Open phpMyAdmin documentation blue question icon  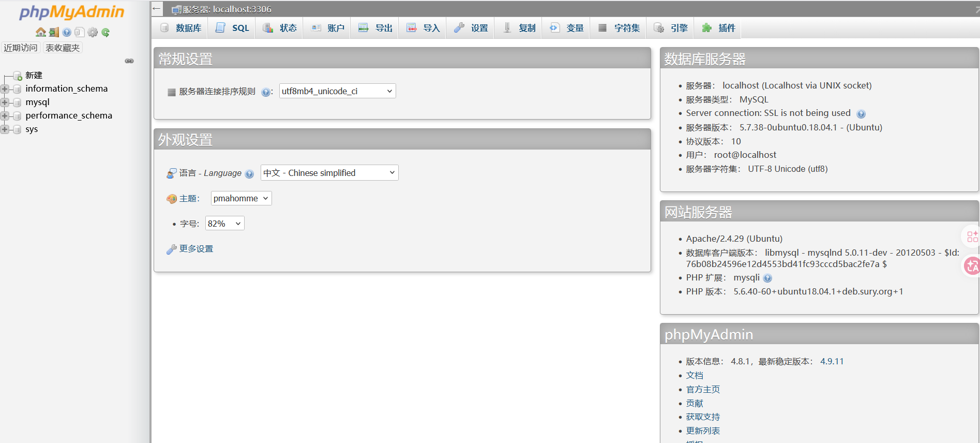point(67,32)
